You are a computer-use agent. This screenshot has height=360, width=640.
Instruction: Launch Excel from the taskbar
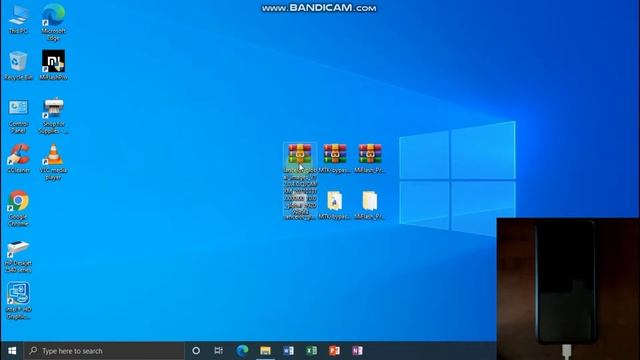[x=311, y=351]
